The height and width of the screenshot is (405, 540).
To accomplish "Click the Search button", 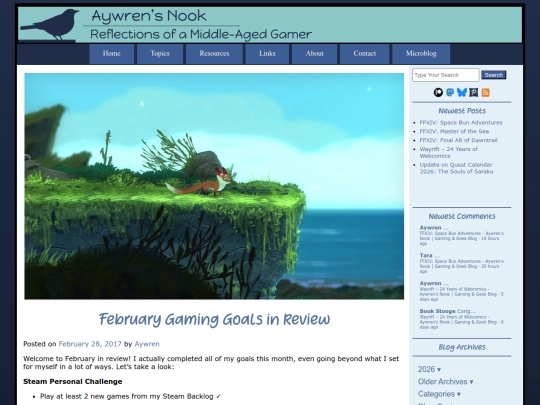I will point(494,75).
